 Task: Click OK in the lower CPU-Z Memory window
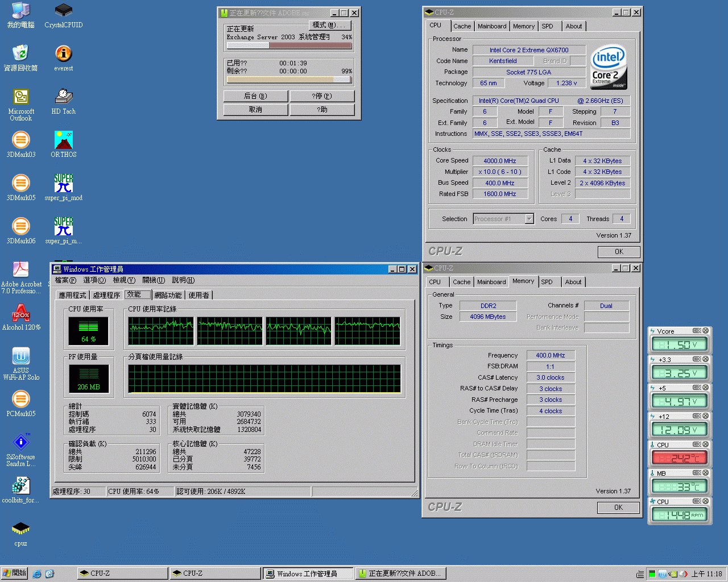click(618, 508)
